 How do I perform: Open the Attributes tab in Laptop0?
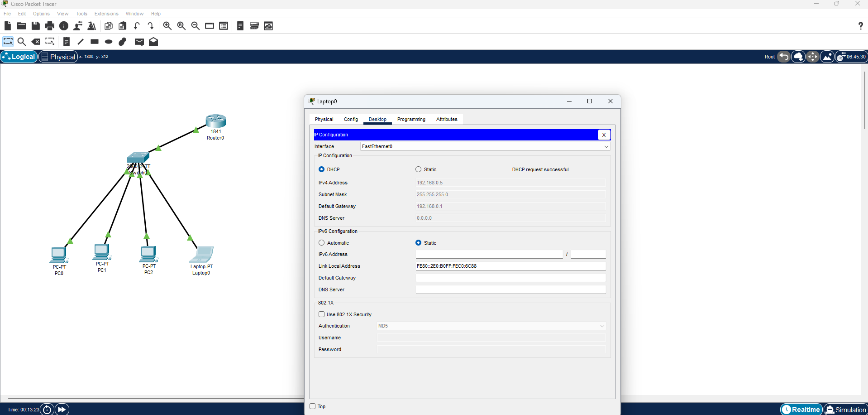click(x=447, y=119)
